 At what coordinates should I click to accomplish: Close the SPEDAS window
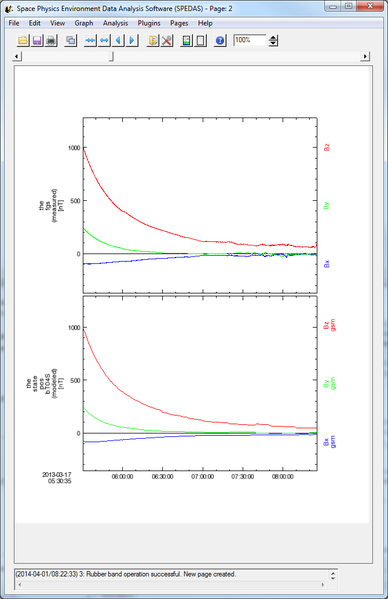pyautogui.click(x=370, y=6)
